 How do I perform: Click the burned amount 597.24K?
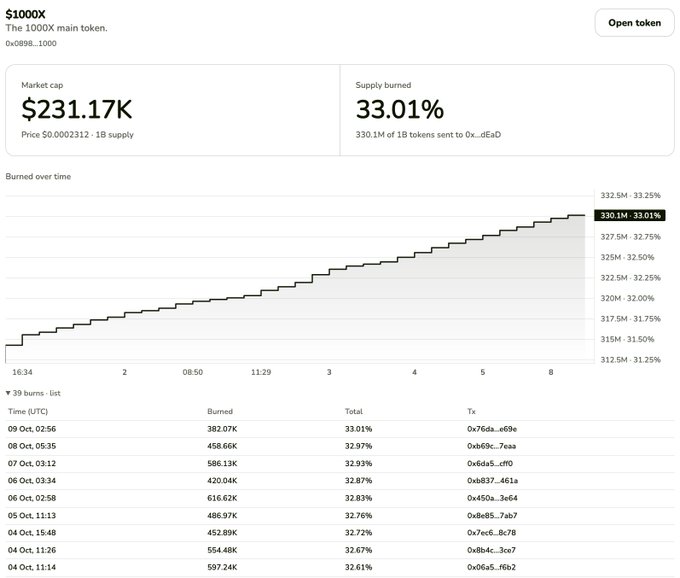(x=222, y=567)
